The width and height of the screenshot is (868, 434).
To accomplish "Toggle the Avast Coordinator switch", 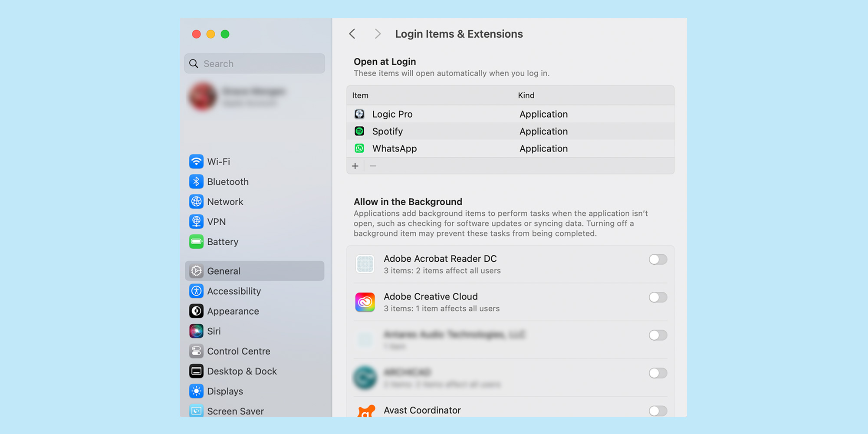I will 658,411.
